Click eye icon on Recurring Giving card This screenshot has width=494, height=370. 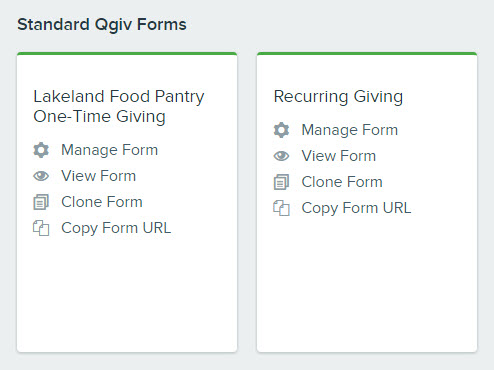(281, 156)
